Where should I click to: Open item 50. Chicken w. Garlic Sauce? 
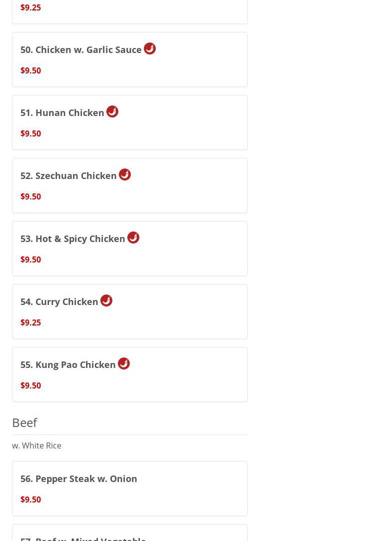(81, 49)
